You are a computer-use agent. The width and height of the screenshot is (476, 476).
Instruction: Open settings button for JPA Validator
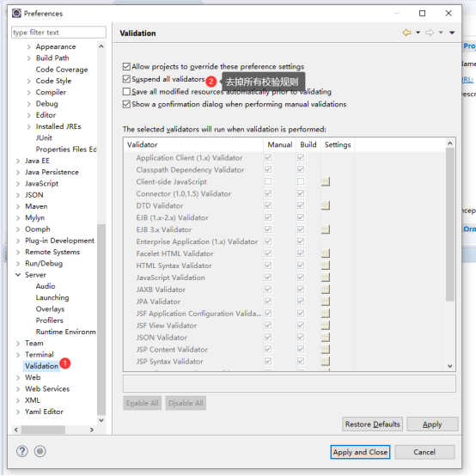pyautogui.click(x=325, y=301)
